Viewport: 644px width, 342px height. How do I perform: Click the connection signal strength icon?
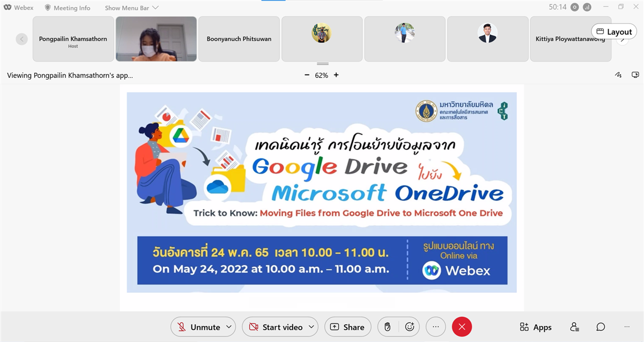pyautogui.click(x=587, y=7)
